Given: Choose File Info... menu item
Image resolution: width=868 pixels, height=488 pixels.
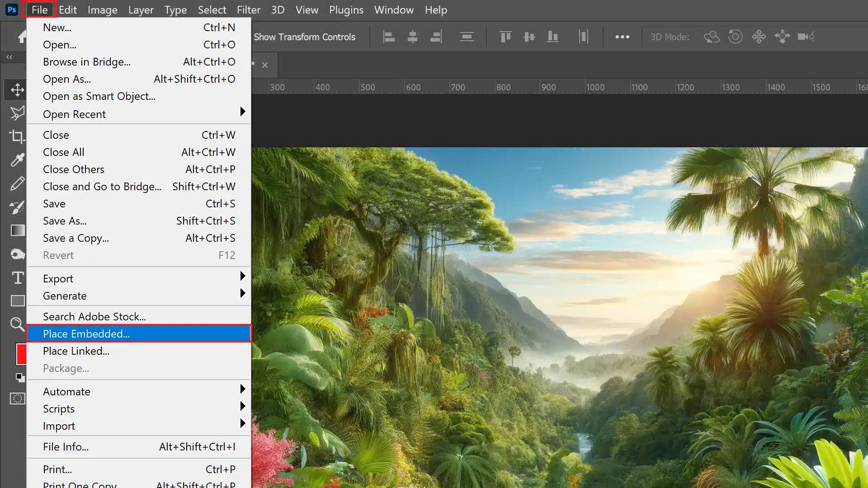Looking at the screenshot, I should 139,446.
